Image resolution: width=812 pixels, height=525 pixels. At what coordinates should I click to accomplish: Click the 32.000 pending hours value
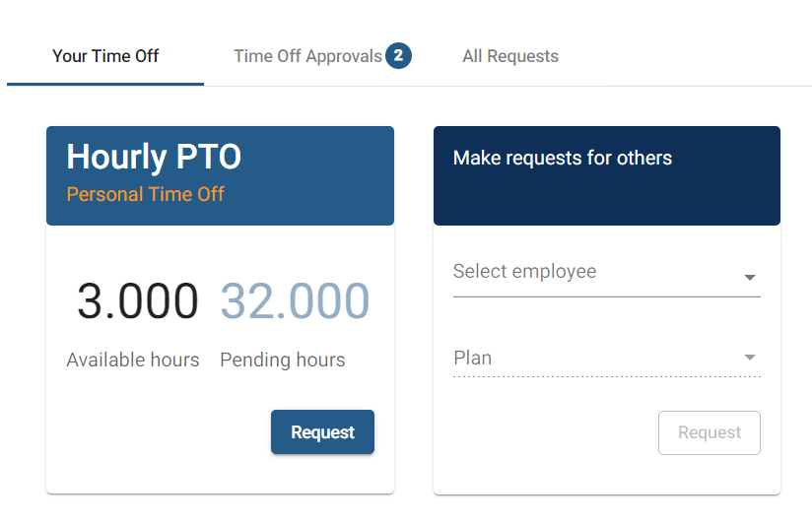(295, 301)
